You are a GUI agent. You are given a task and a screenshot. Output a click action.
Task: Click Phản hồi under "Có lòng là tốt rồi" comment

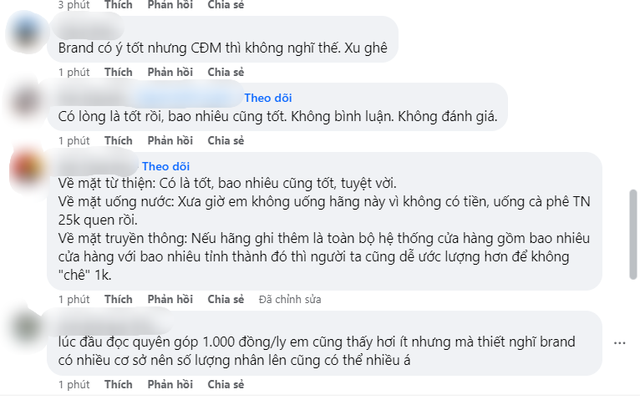point(170,140)
